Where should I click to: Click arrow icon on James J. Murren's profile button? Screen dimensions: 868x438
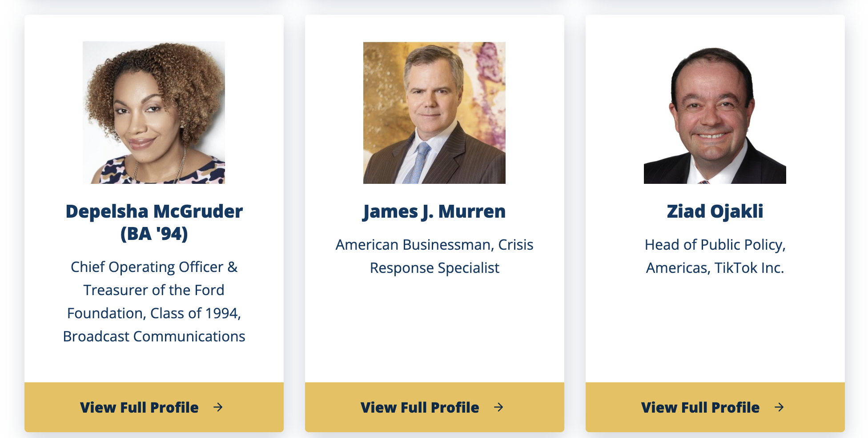(x=498, y=407)
